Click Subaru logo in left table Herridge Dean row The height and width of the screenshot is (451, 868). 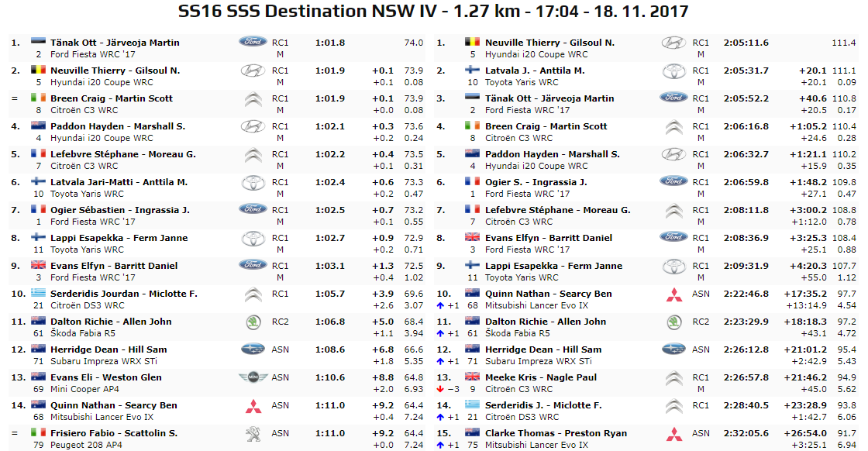click(x=253, y=349)
